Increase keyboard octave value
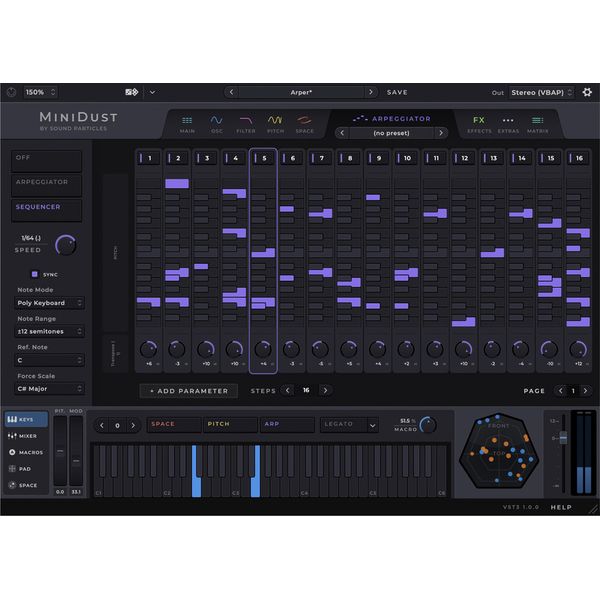 133,426
